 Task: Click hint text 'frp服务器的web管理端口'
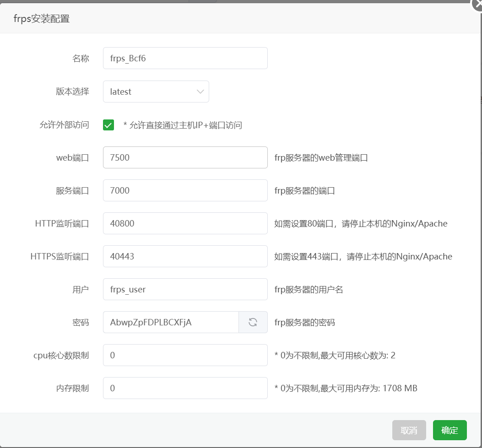click(x=321, y=157)
